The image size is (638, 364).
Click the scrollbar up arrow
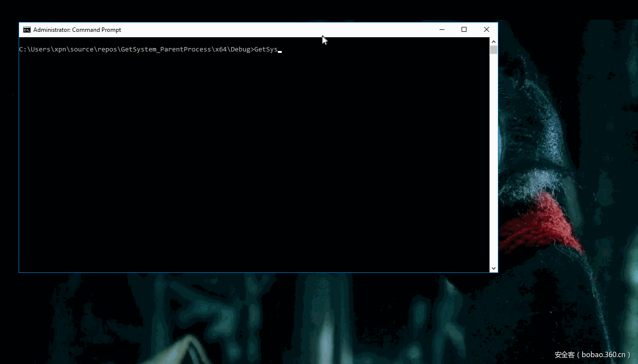click(493, 41)
